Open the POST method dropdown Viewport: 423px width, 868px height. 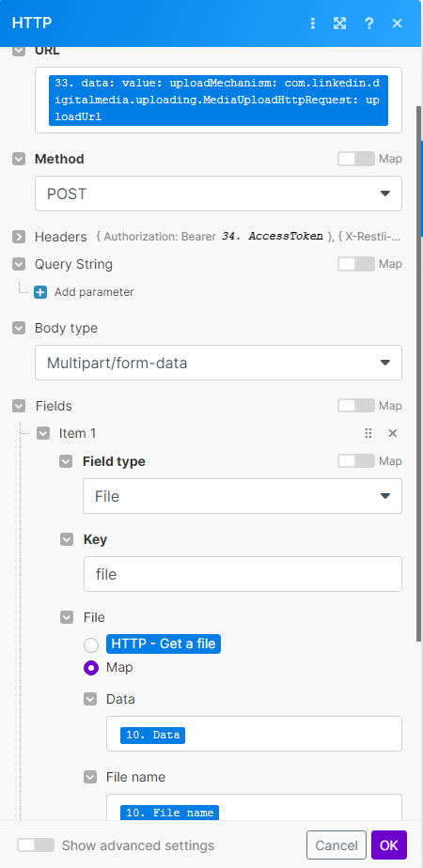click(x=218, y=194)
